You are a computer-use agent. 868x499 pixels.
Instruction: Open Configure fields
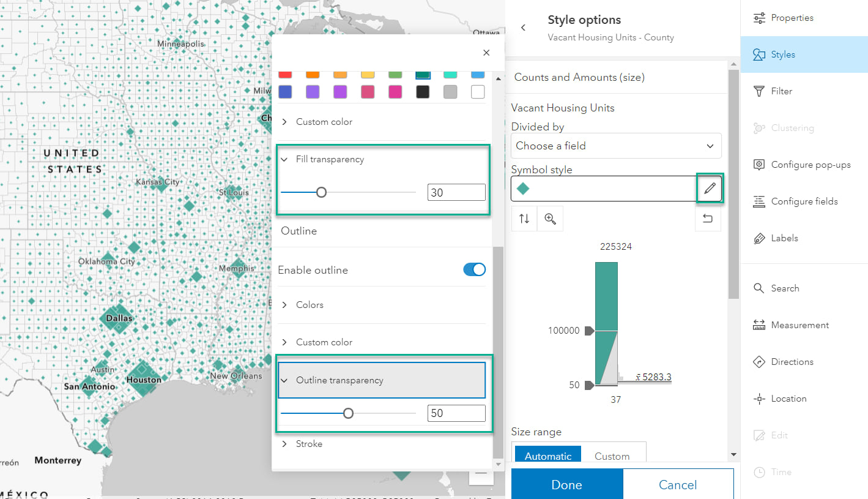pos(804,201)
